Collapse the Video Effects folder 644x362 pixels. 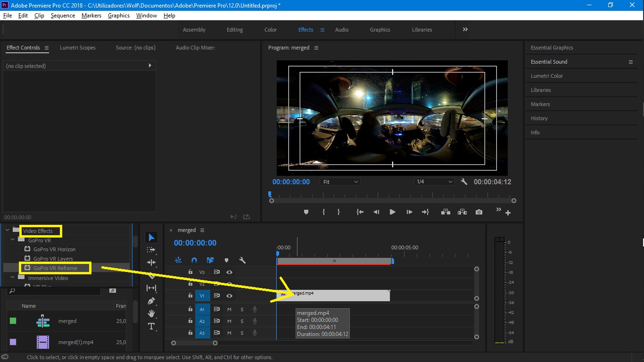click(7, 230)
